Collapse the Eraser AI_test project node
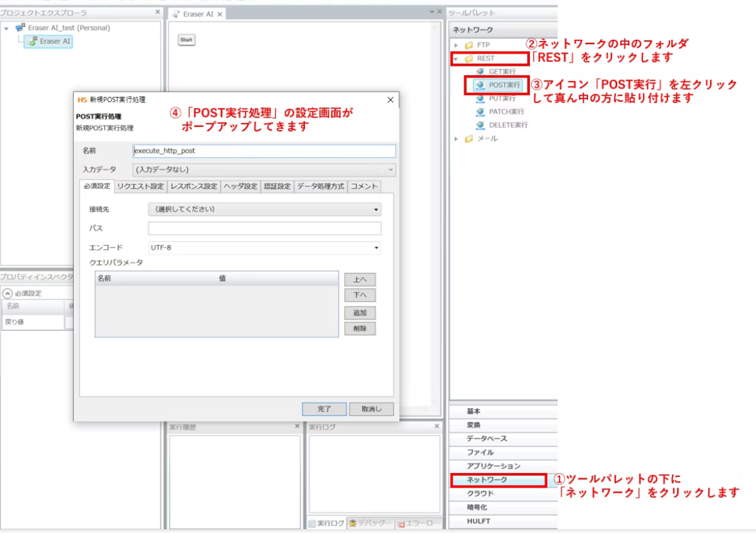 [6, 28]
